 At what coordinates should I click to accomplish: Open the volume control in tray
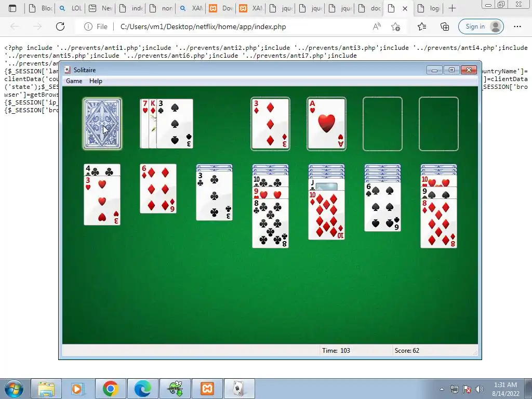click(x=480, y=389)
